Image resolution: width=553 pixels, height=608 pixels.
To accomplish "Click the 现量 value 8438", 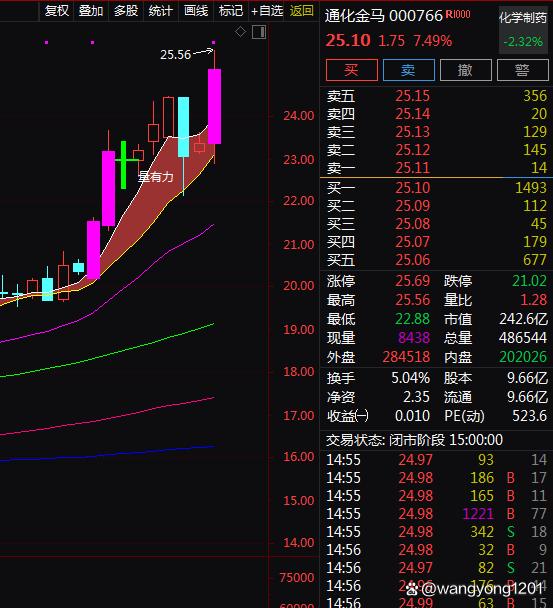I will [x=414, y=338].
